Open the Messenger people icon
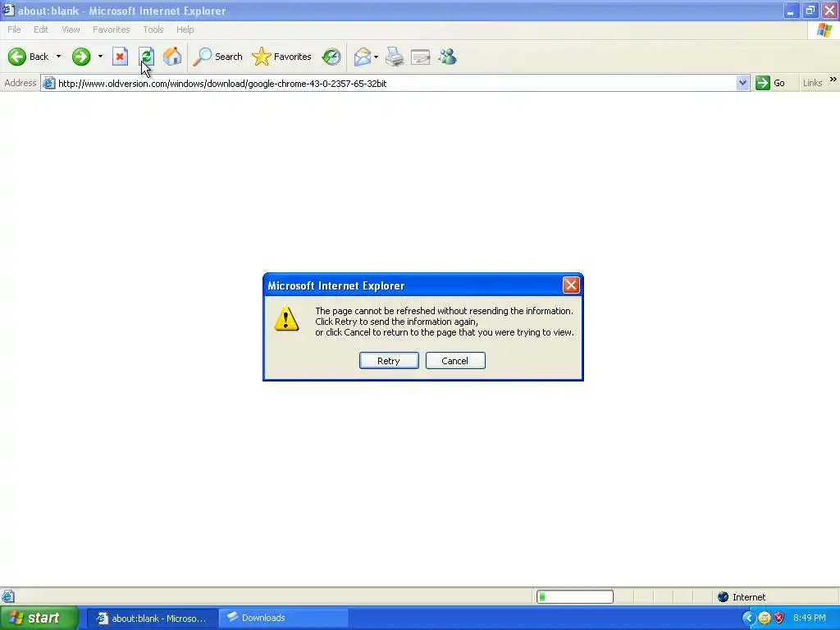 click(447, 57)
